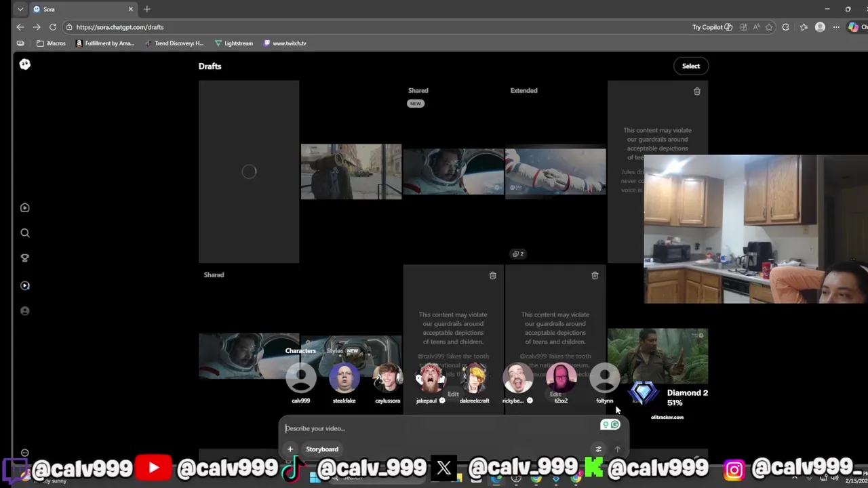Screen dimensions: 868x488
Task: Click the Edit button near t2xx2
Action: tap(555, 394)
